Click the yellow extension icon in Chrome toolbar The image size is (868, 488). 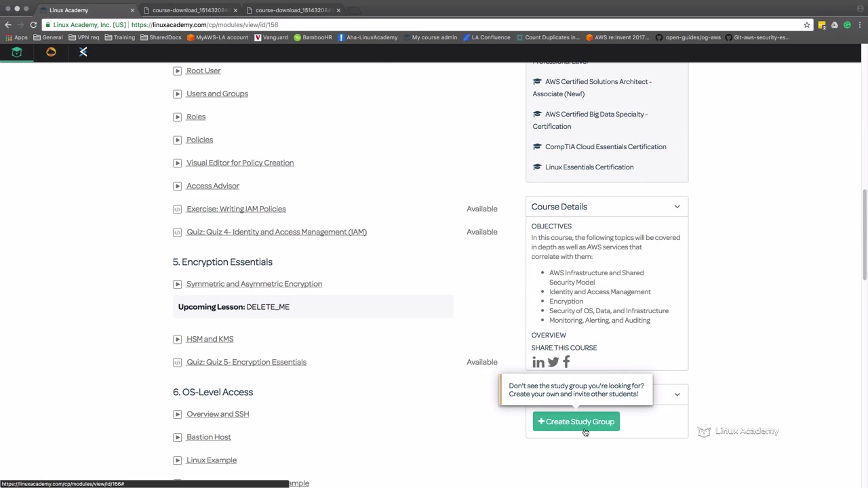tap(822, 24)
